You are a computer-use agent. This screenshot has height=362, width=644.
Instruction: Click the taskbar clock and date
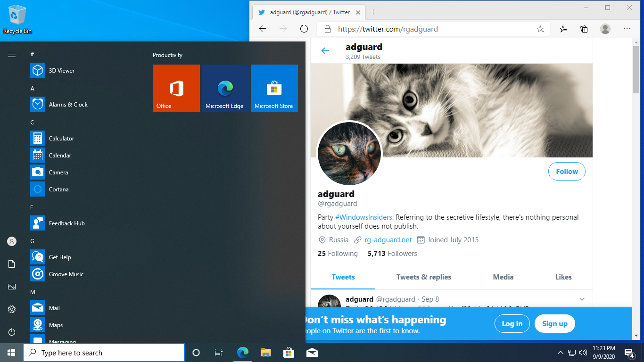[x=604, y=353]
